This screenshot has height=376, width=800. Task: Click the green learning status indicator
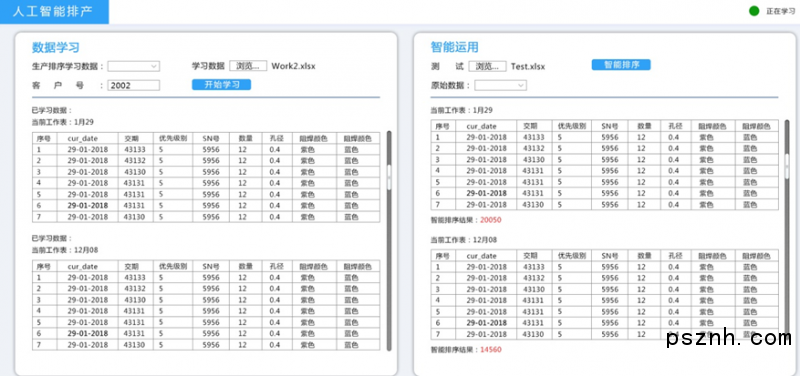click(x=754, y=11)
